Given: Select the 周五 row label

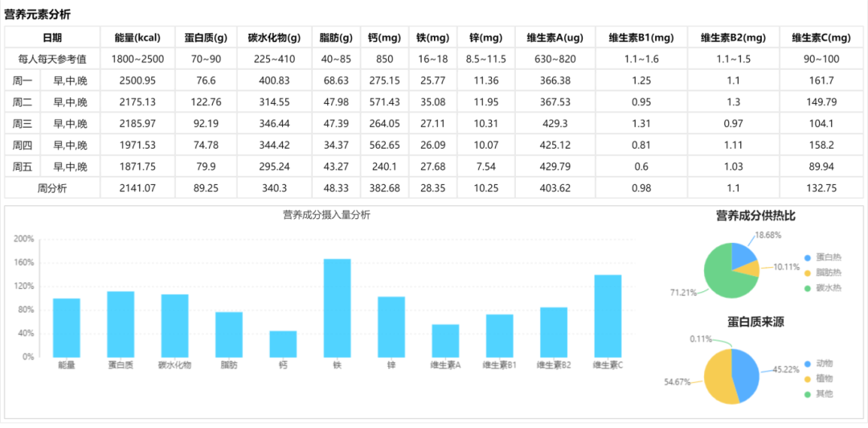Looking at the screenshot, I should click(x=23, y=167).
